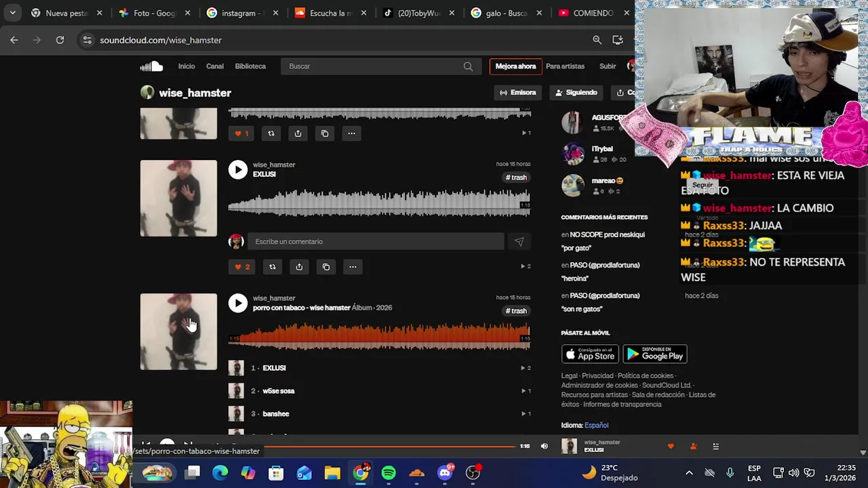Open Discord from the taskbar

click(x=445, y=472)
